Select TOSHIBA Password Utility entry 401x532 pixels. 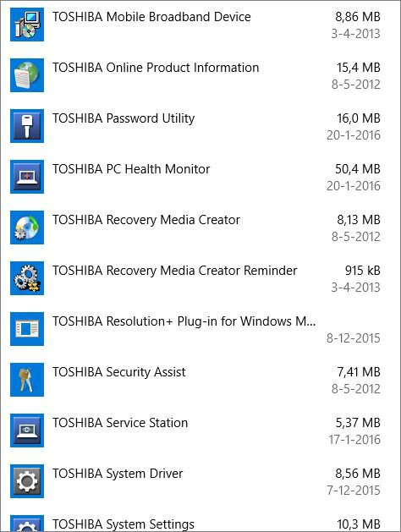[x=200, y=126]
